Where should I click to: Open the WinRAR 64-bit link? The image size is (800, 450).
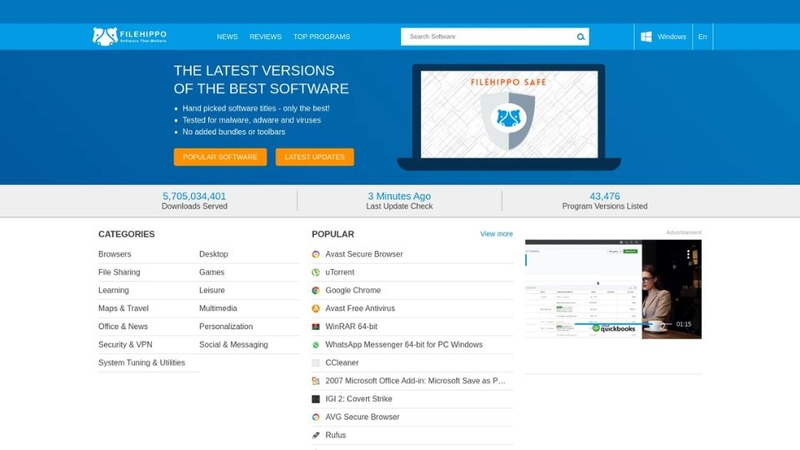(352, 327)
